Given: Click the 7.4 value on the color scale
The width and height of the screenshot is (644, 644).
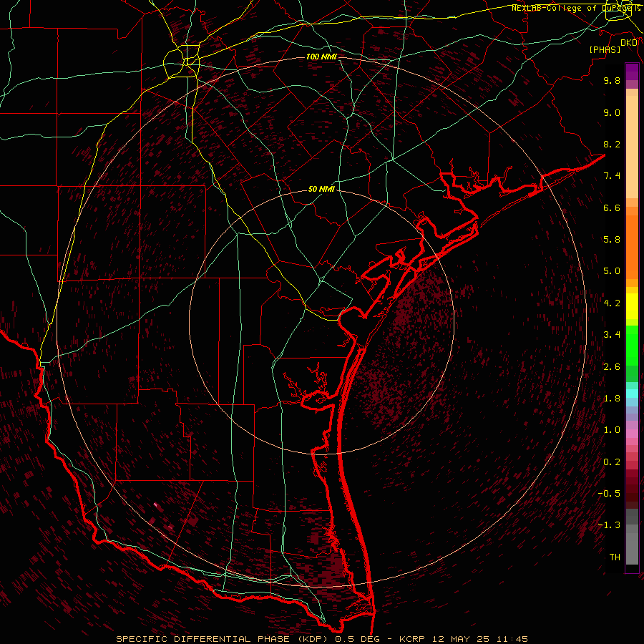Looking at the screenshot, I should click(612, 176).
